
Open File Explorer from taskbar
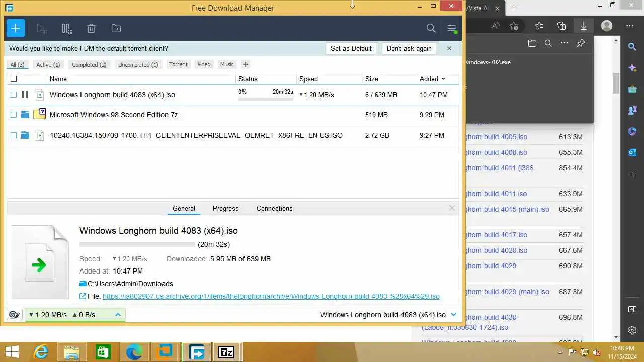[71, 352]
